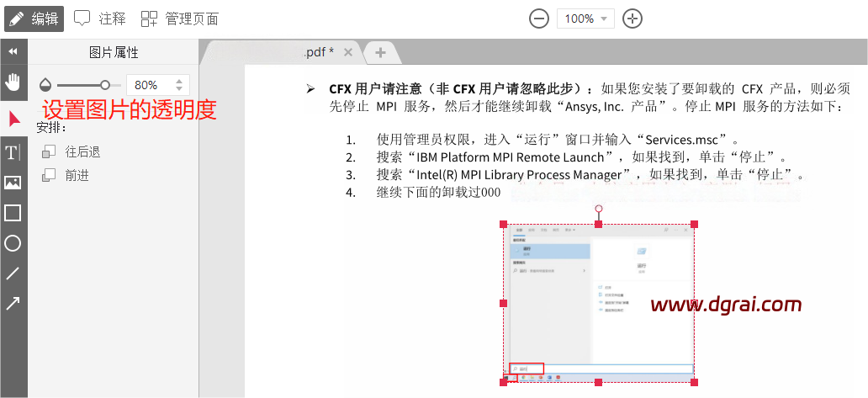Click 前进 to bring image forward

pos(66,175)
